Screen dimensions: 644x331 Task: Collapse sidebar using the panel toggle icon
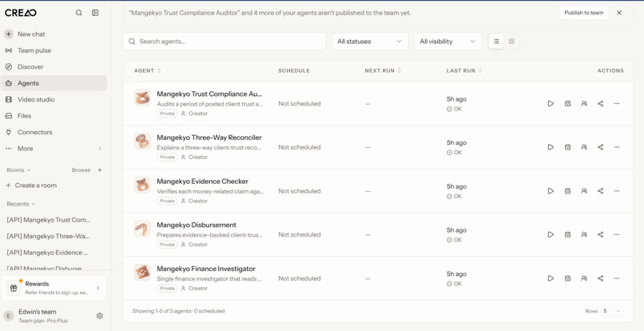(95, 13)
